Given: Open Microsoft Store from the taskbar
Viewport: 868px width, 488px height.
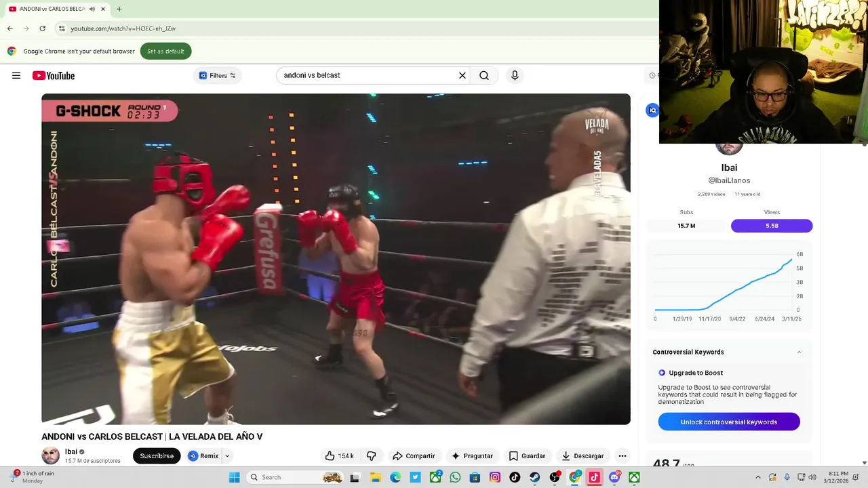Looking at the screenshot, I should point(475,477).
